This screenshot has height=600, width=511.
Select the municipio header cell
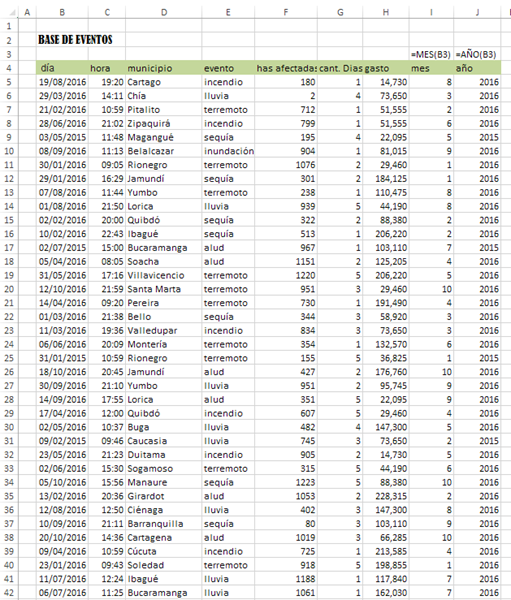(164, 68)
